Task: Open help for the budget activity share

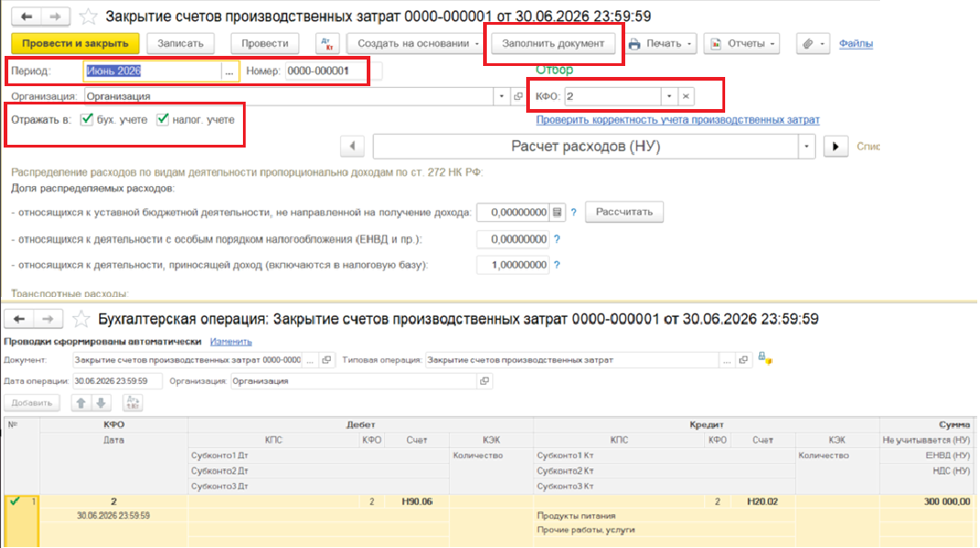Action: (x=573, y=213)
